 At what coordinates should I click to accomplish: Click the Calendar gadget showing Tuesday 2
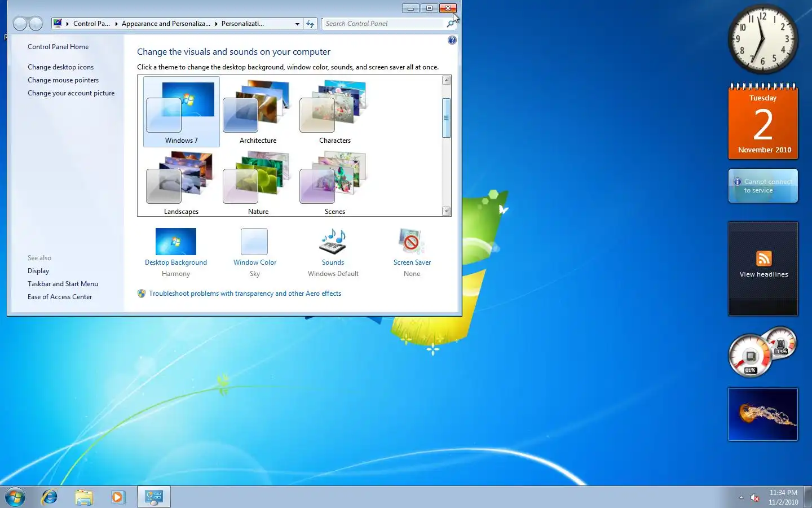click(763, 121)
